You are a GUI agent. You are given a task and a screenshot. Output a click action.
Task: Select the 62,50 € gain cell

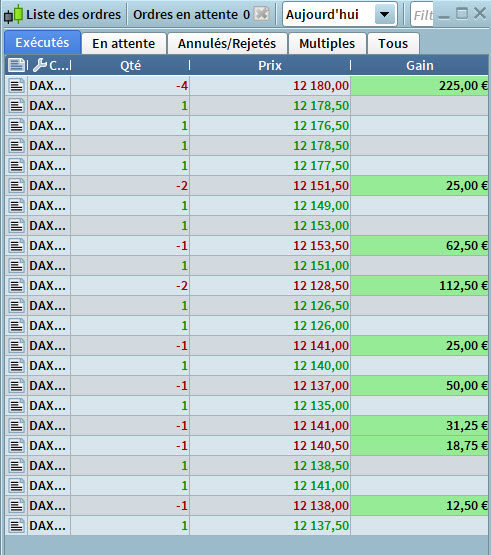[419, 246]
